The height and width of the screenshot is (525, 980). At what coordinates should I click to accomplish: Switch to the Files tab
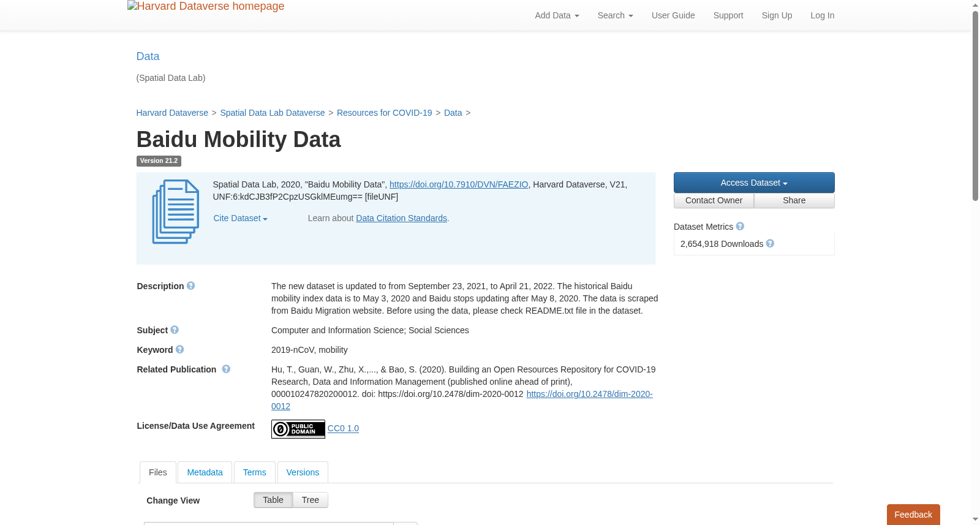158,472
